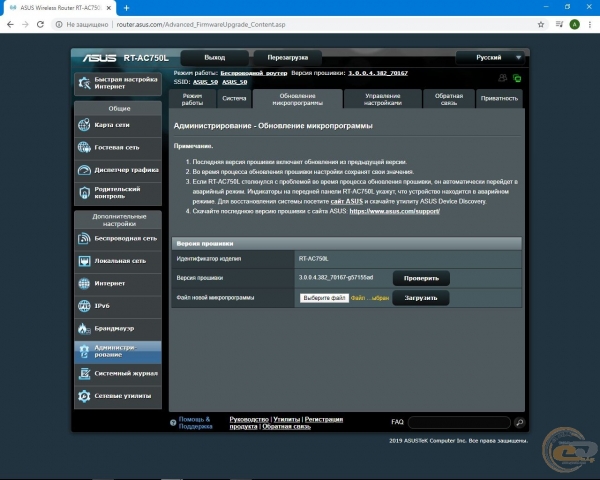Screen dimensions: 600x480
Task: Open the media control icon in toolbar
Action: point(559,24)
